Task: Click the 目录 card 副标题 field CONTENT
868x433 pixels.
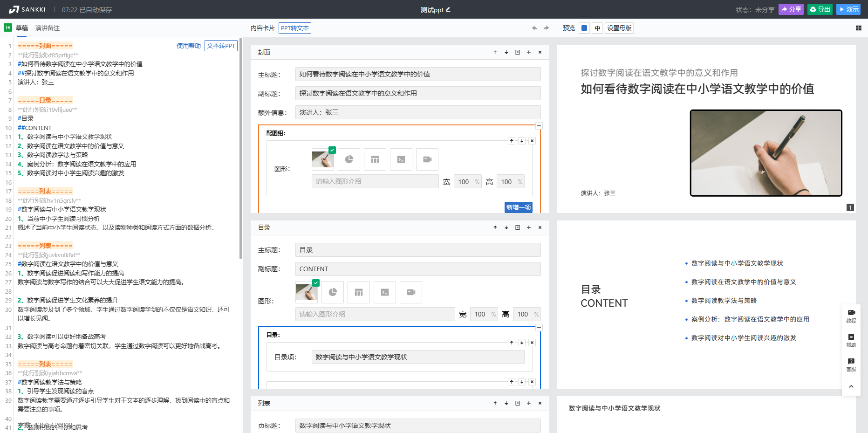Action: [418, 269]
